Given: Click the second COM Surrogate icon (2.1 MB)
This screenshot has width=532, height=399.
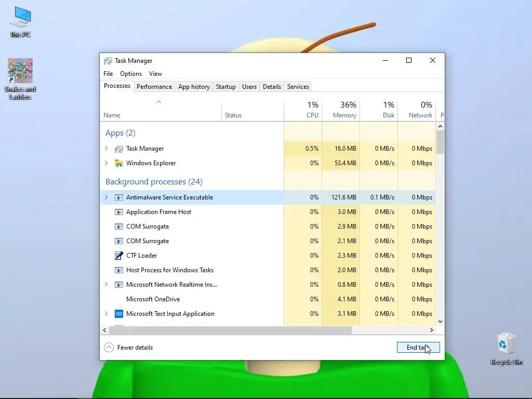Looking at the screenshot, I should (119, 241).
